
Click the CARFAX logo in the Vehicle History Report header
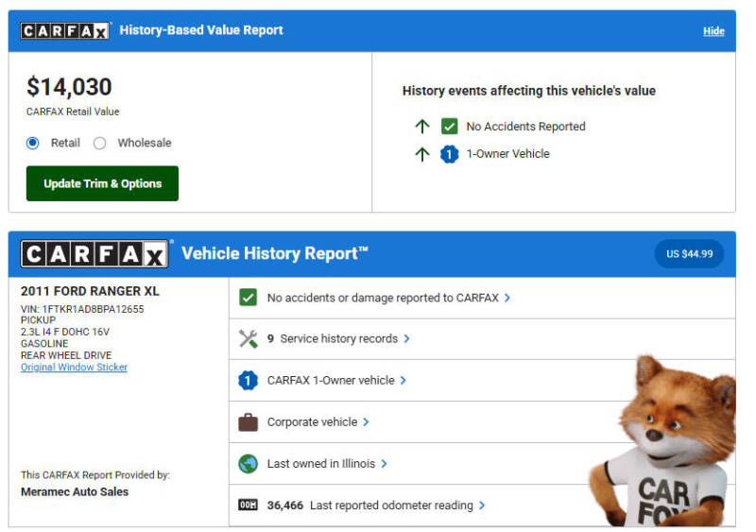[94, 254]
